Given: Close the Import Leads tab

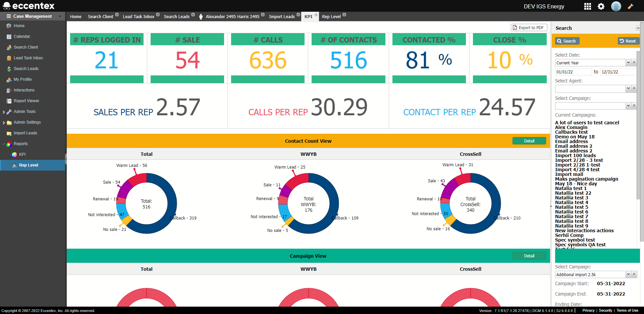Looking at the screenshot, I should point(298,15).
